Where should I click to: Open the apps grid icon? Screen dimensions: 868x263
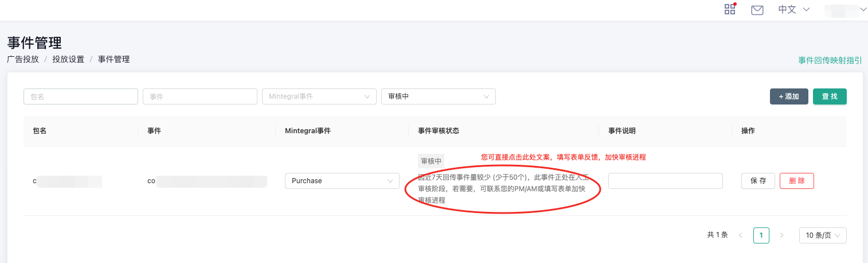(730, 9)
